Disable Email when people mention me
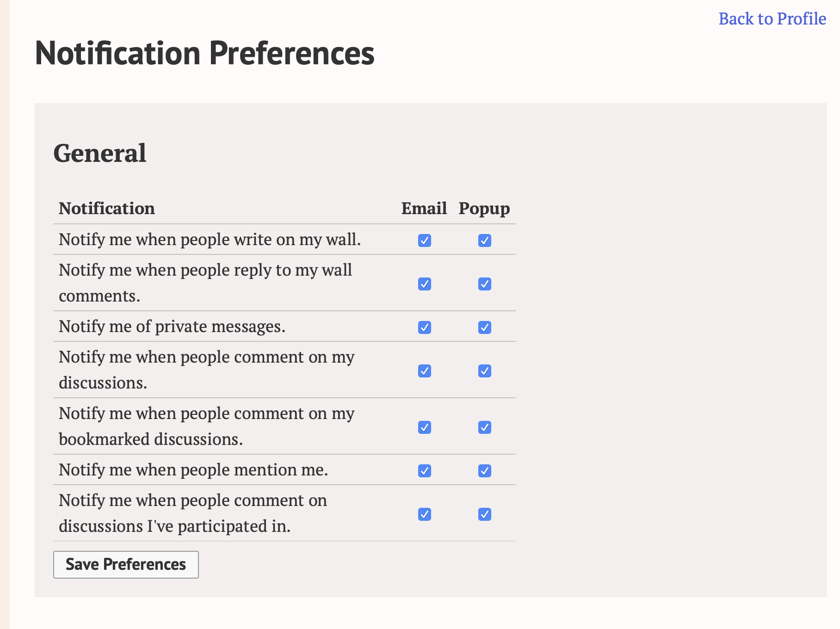Viewport: 840px width, 629px height. click(425, 471)
